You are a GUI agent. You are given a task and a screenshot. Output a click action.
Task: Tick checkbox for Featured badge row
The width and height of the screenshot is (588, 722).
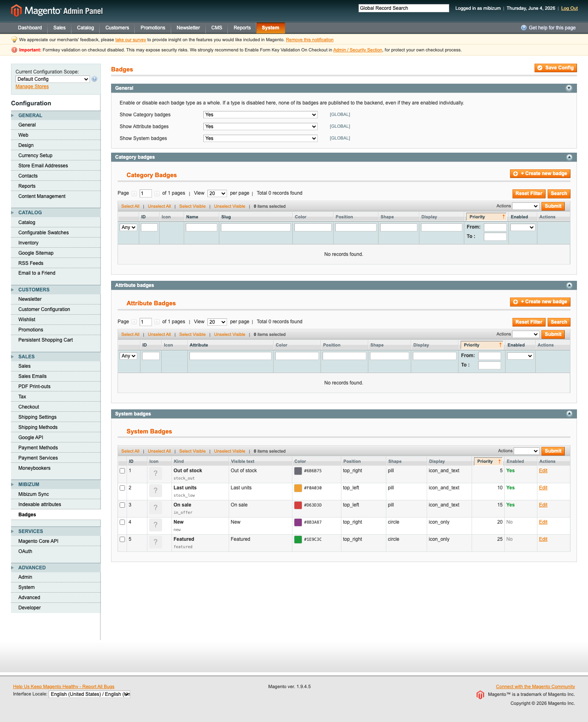pos(122,540)
